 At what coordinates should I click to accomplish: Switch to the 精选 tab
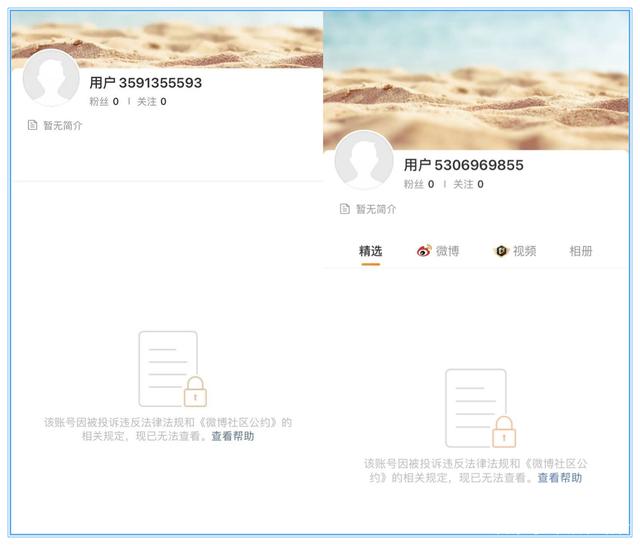pyautogui.click(x=370, y=251)
